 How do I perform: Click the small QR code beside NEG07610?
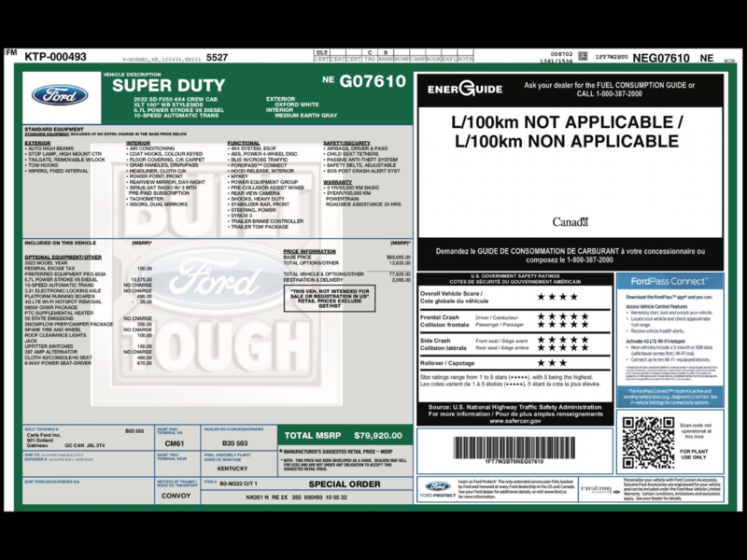[x=583, y=56]
